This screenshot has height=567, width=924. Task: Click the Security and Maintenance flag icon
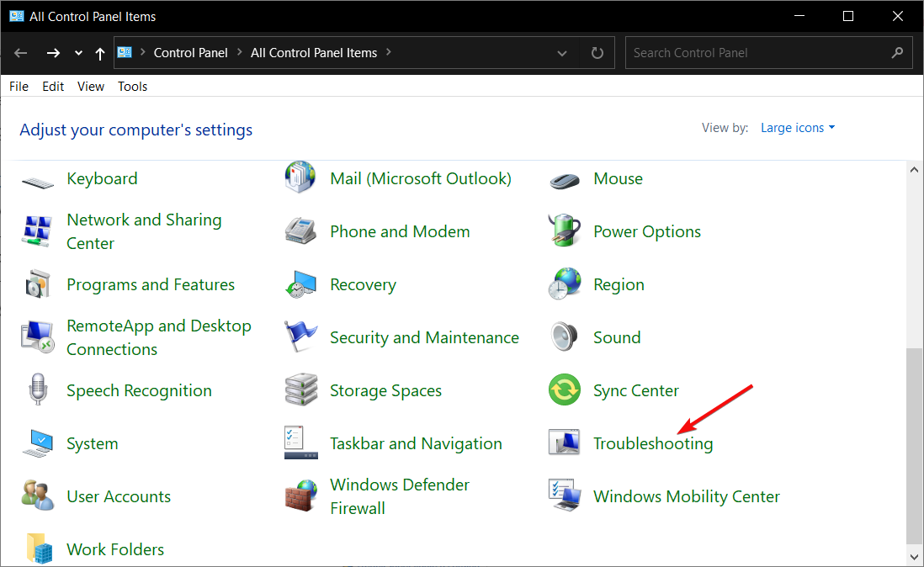(300, 336)
